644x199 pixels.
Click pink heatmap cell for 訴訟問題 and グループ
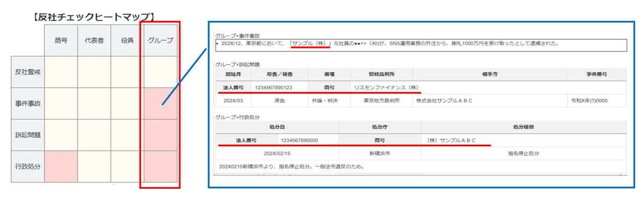(160, 134)
